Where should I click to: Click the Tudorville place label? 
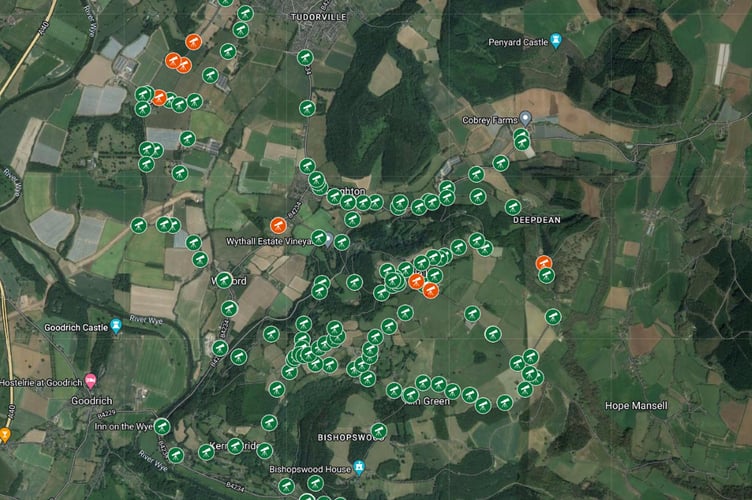(318, 17)
